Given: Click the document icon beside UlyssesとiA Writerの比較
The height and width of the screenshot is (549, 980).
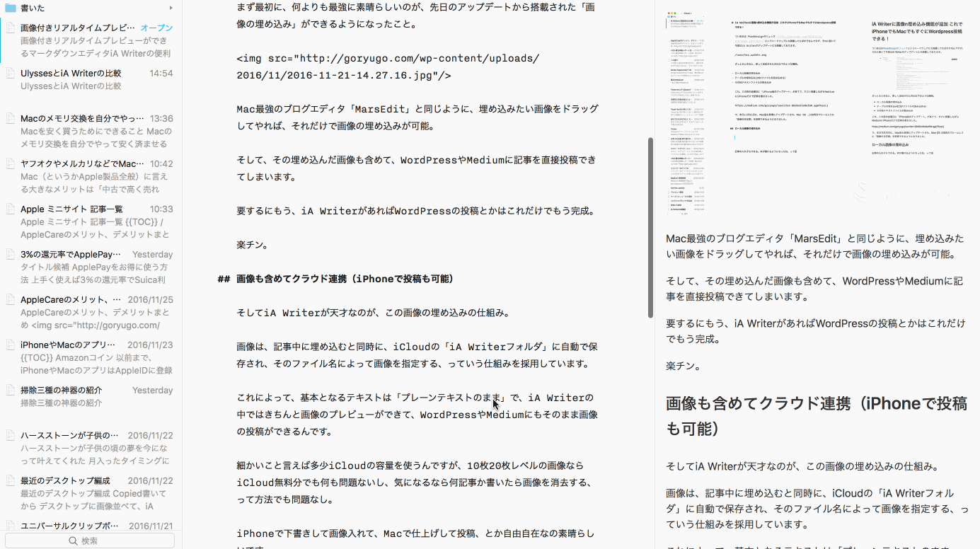Looking at the screenshot, I should coord(10,74).
